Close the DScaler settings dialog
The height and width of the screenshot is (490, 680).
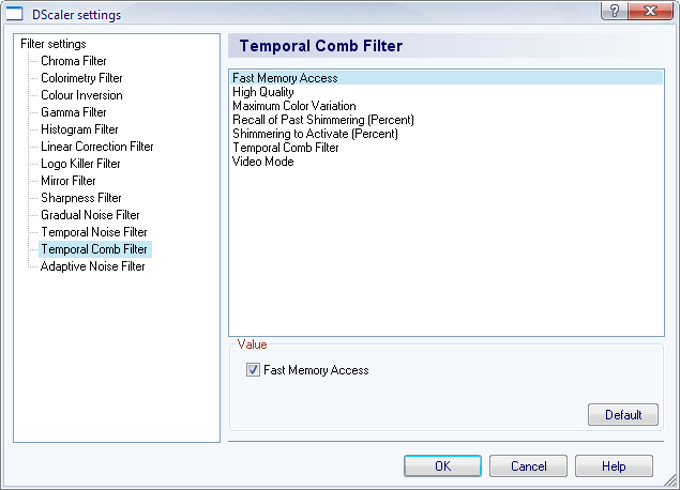(x=650, y=10)
